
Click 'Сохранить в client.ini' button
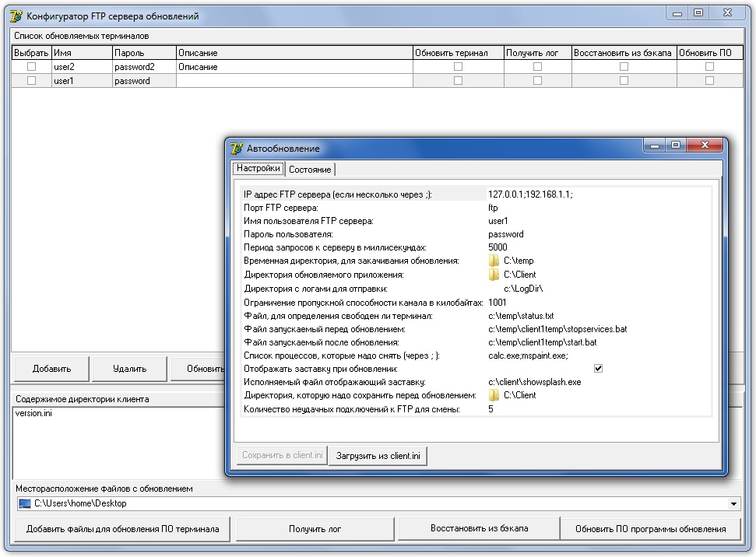point(282,455)
